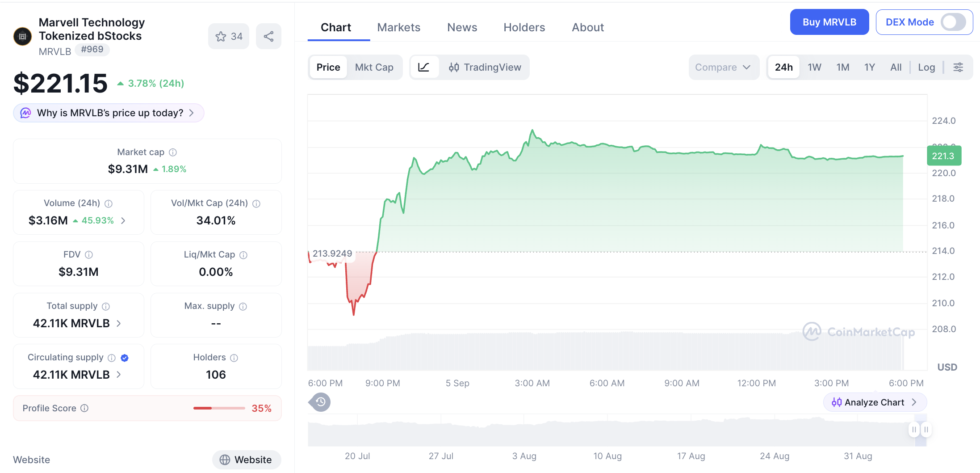Click the Holders count 106
The image size is (980, 473).
(x=216, y=375)
